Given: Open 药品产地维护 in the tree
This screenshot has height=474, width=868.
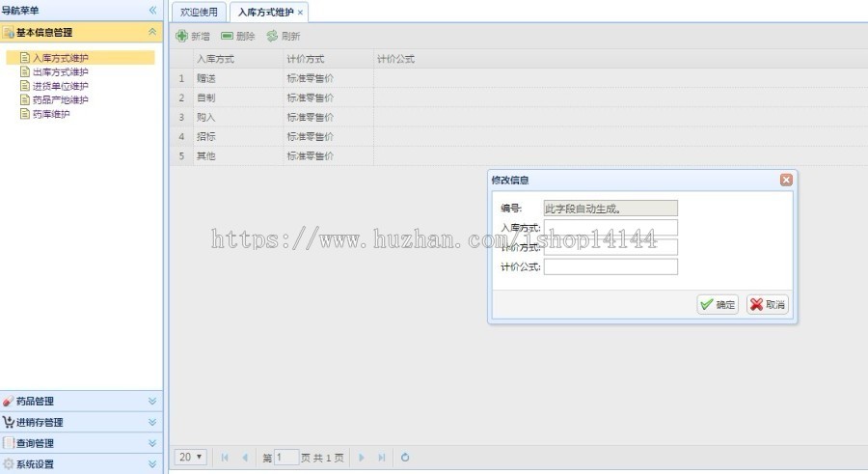Looking at the screenshot, I should pos(61,99).
